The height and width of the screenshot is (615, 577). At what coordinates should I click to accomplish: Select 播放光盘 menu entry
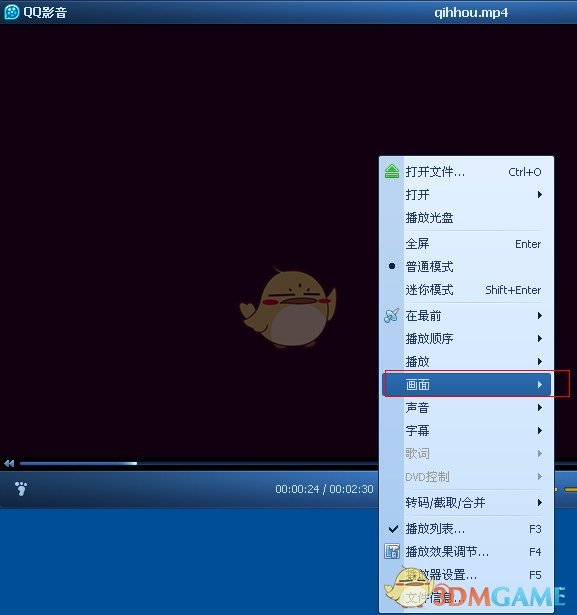pyautogui.click(x=467, y=217)
